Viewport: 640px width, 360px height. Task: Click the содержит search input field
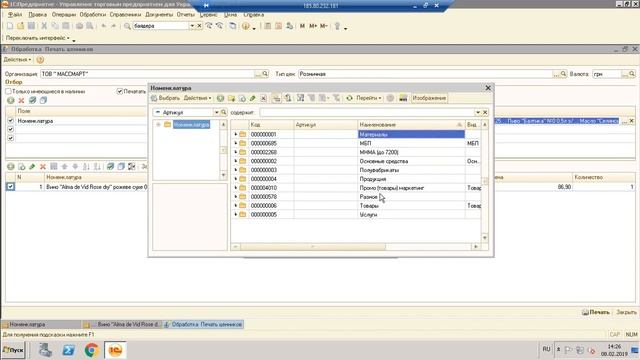[x=367, y=112]
